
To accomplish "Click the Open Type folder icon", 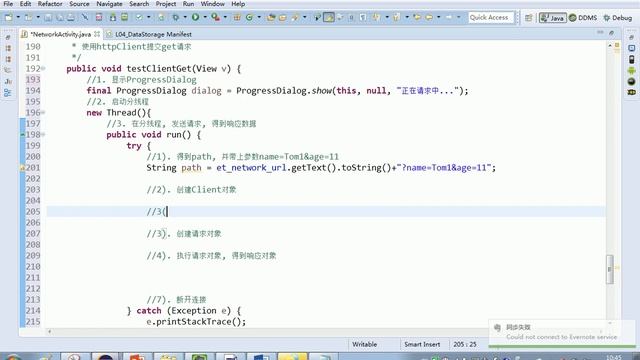I will pyautogui.click(x=271, y=17).
